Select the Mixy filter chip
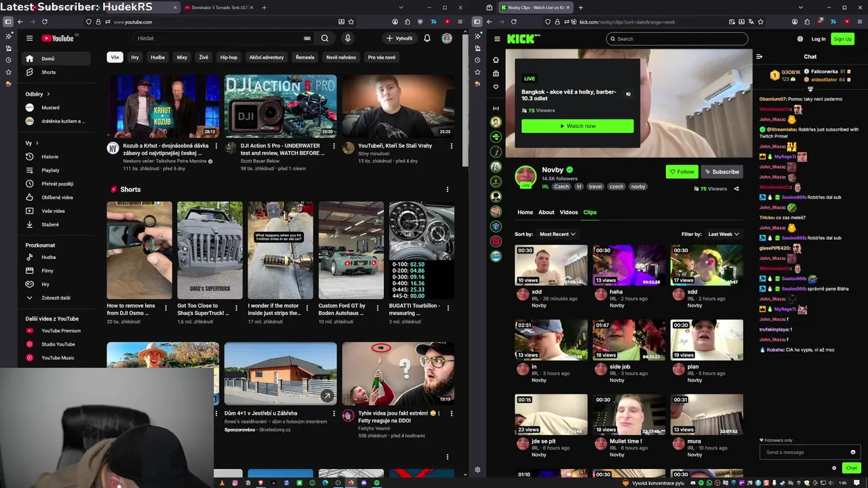The width and height of the screenshot is (868, 488). pos(182,58)
